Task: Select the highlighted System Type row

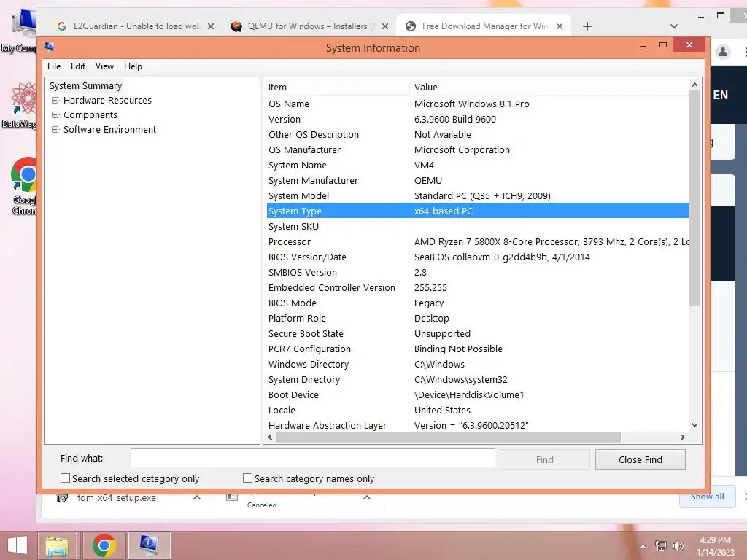Action: coord(477,211)
